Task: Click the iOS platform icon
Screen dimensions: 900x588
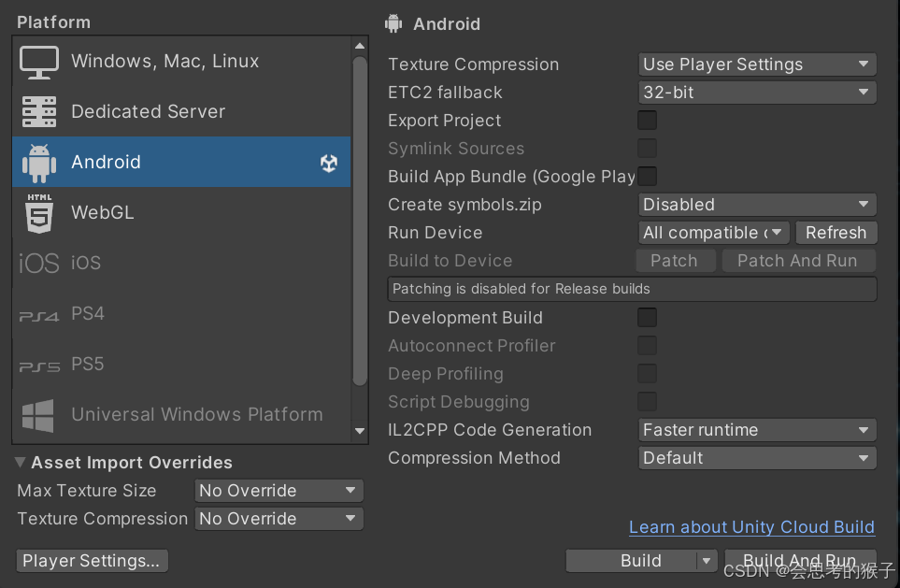Action: [39, 264]
